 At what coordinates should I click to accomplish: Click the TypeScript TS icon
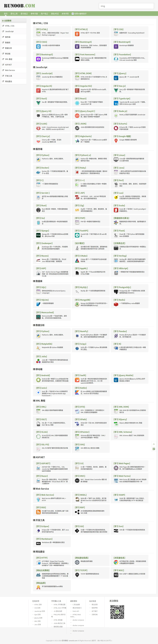pyautogui.click(x=116, y=103)
